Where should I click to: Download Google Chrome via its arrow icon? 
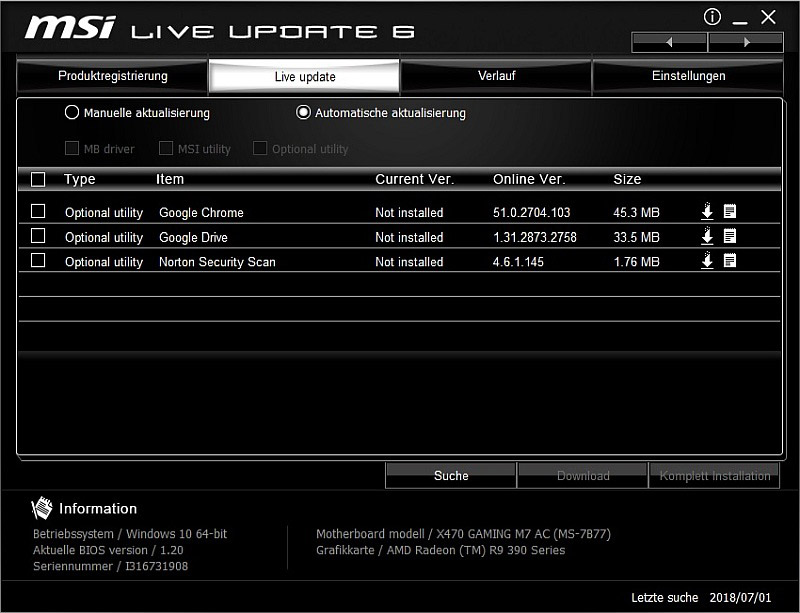pyautogui.click(x=707, y=211)
